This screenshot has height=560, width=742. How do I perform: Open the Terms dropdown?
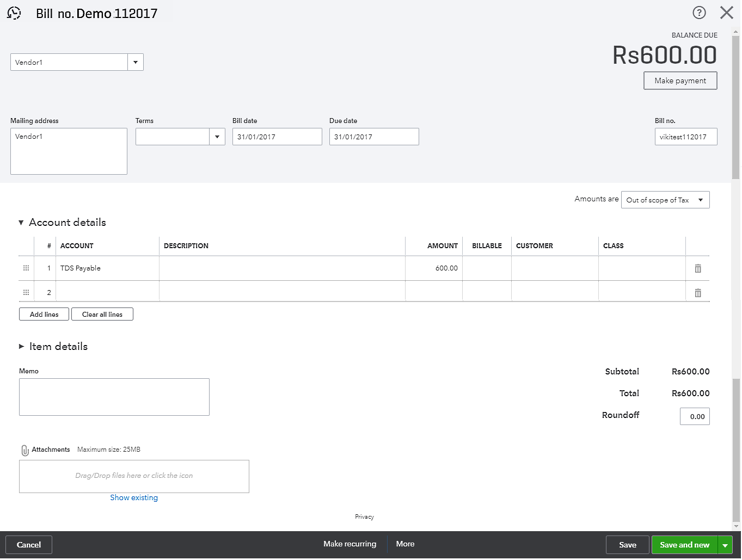tap(217, 137)
